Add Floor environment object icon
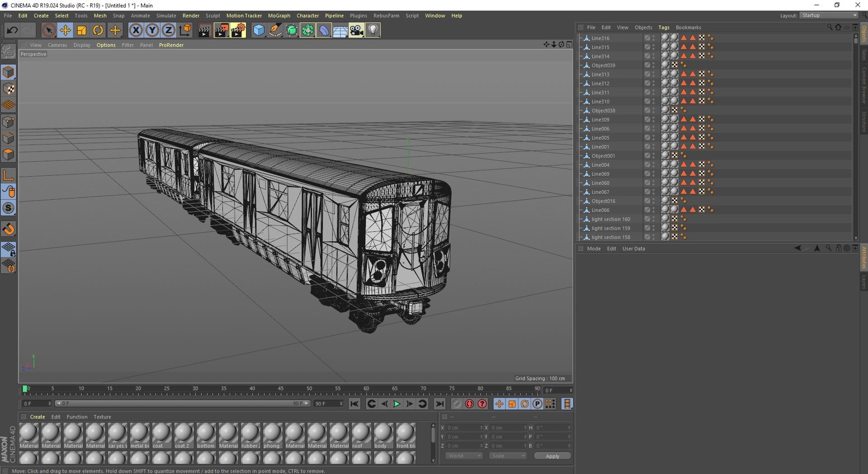The width and height of the screenshot is (868, 474). [x=340, y=30]
